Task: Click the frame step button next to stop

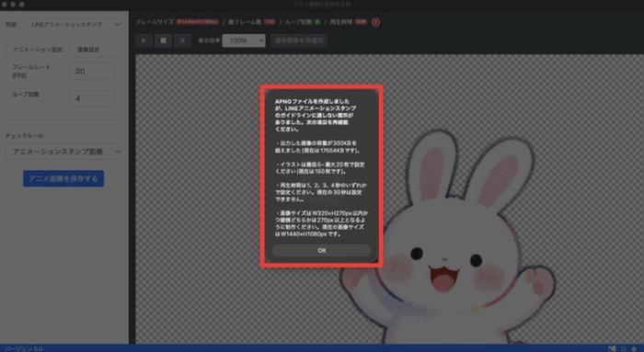Action: [182, 40]
